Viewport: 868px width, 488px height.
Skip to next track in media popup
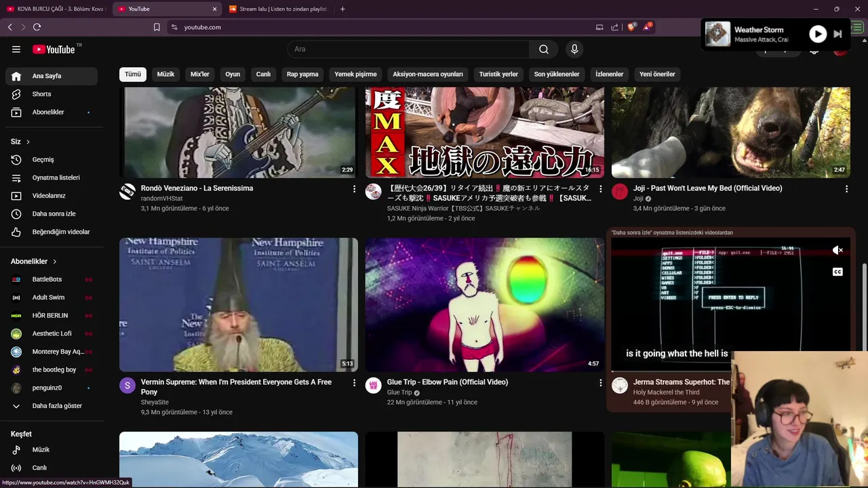click(838, 34)
